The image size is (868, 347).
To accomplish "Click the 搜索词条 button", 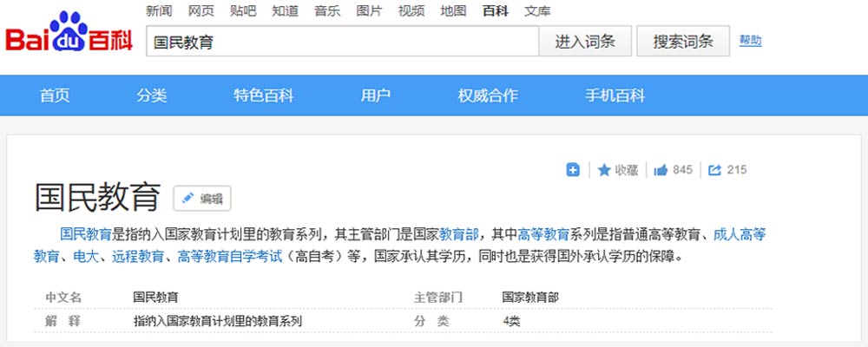I will coord(683,41).
